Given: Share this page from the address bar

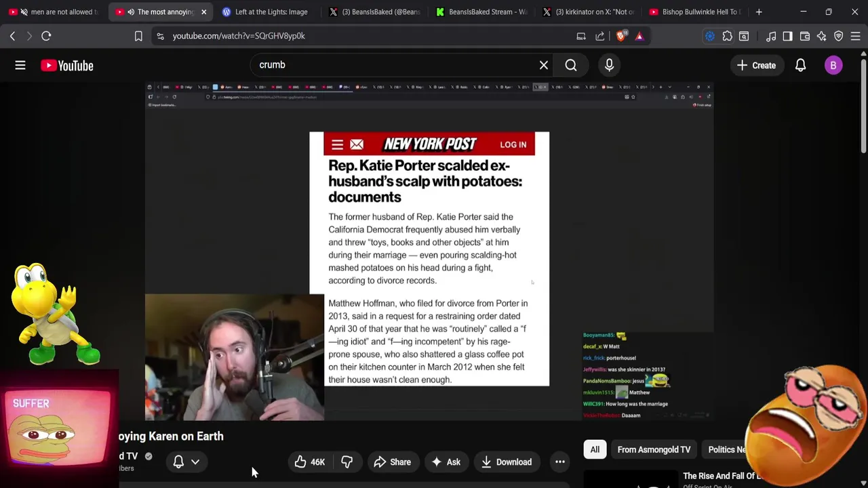Looking at the screenshot, I should [600, 36].
